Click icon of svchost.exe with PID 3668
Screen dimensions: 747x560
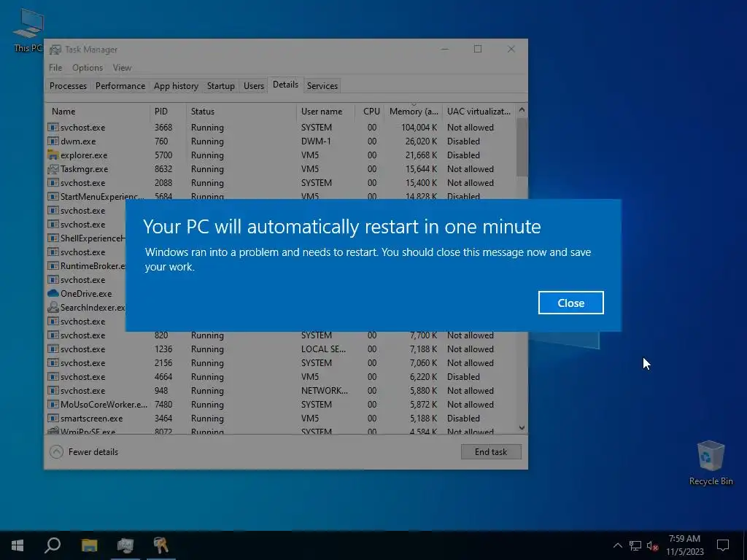point(53,128)
